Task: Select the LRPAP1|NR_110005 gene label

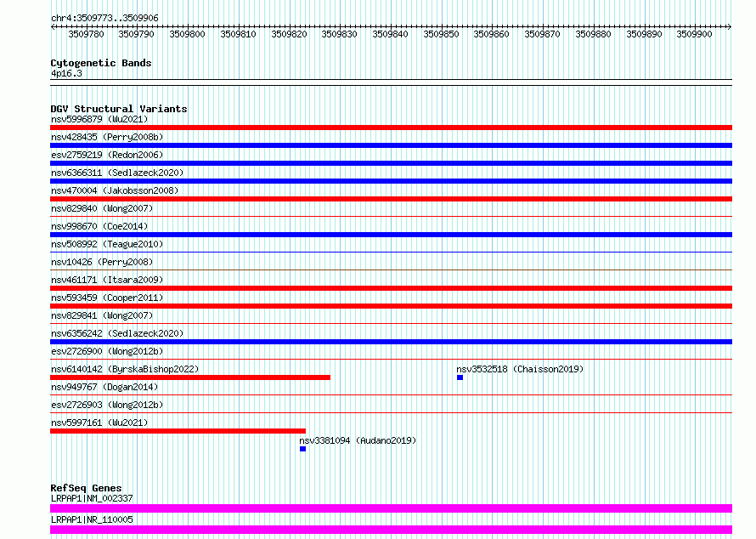Action: click(x=92, y=519)
